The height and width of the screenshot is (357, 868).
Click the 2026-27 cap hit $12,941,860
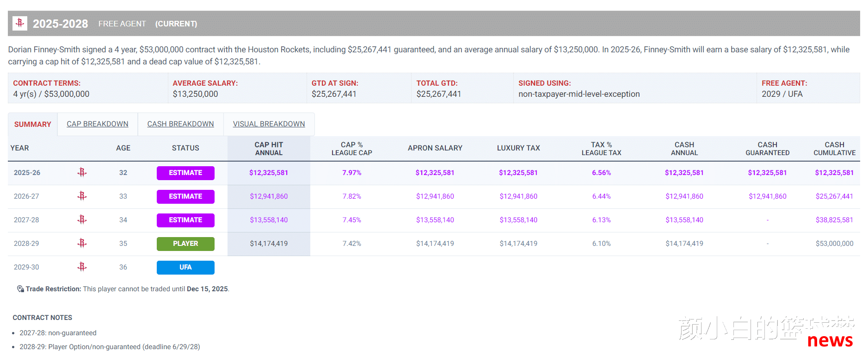(x=269, y=196)
